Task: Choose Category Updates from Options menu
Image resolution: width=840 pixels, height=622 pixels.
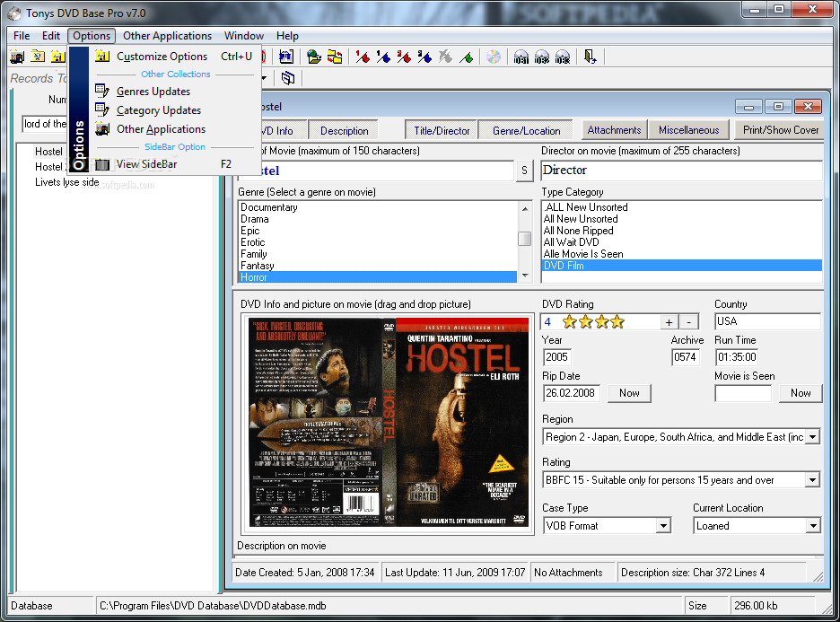Action: tap(173, 110)
